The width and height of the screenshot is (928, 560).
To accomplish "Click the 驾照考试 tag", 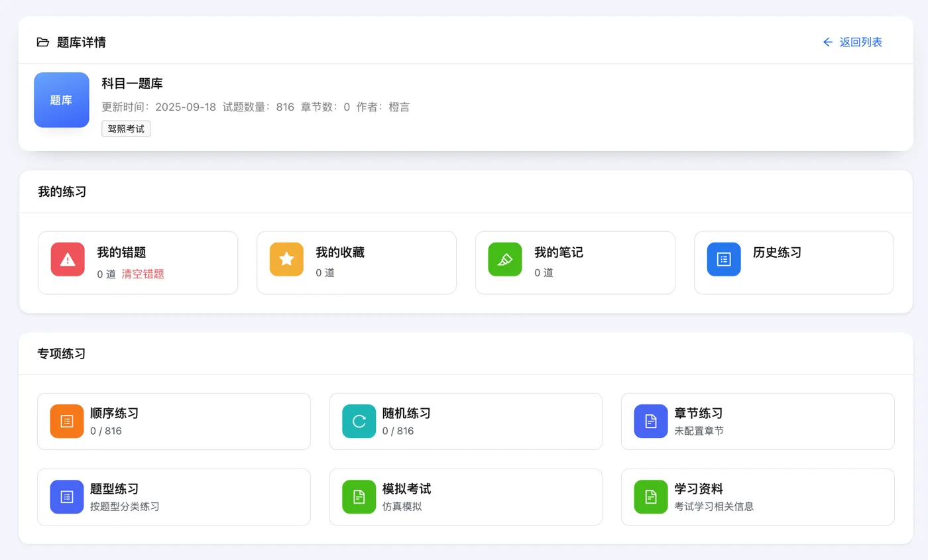I will tap(126, 129).
